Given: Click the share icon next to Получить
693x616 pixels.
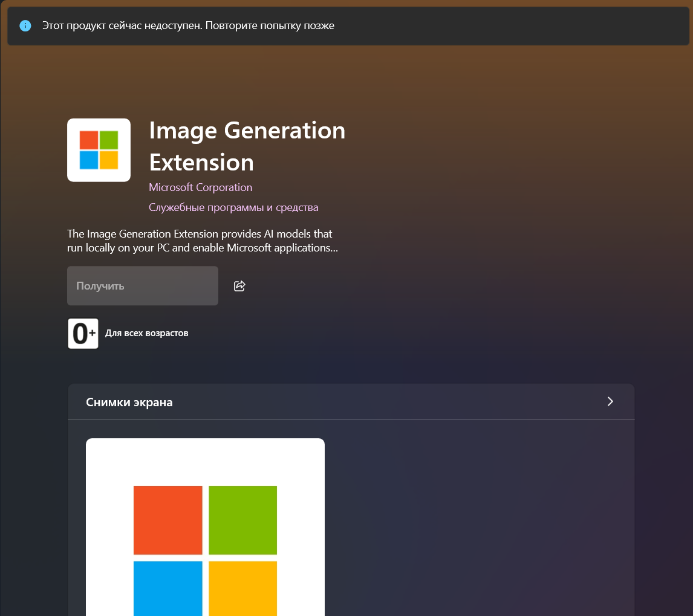Looking at the screenshot, I should pos(239,286).
